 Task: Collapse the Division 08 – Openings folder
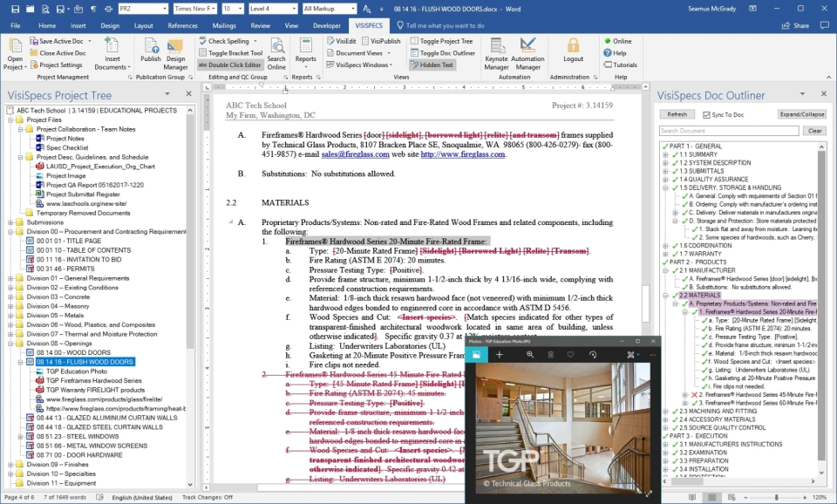[10, 344]
